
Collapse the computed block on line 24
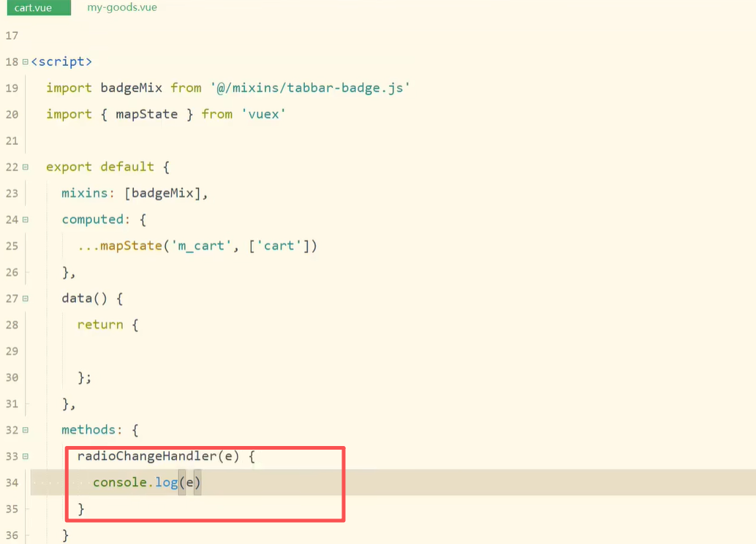(x=26, y=220)
